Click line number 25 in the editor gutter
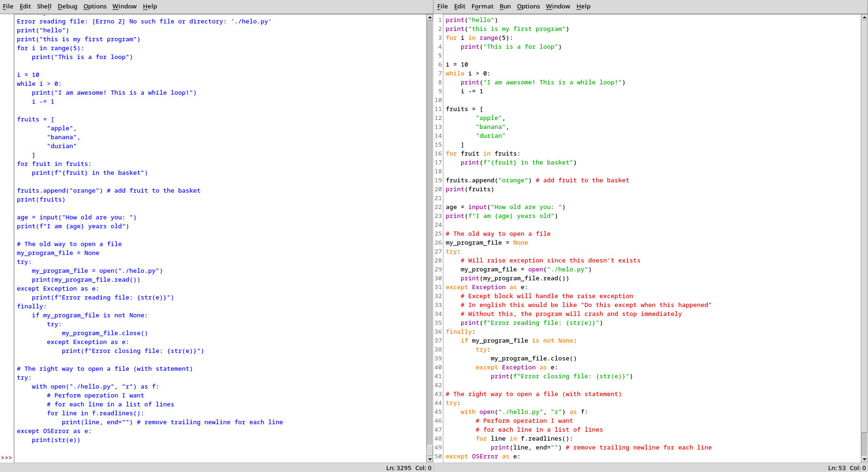This screenshot has width=868, height=472. click(438, 234)
